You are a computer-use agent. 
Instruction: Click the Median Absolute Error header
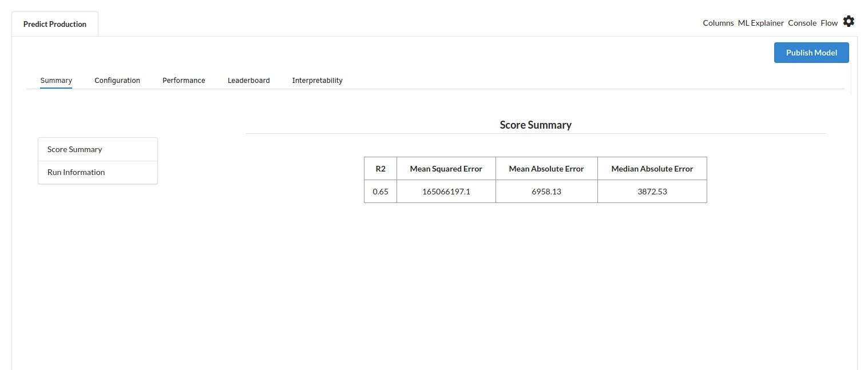tap(652, 169)
